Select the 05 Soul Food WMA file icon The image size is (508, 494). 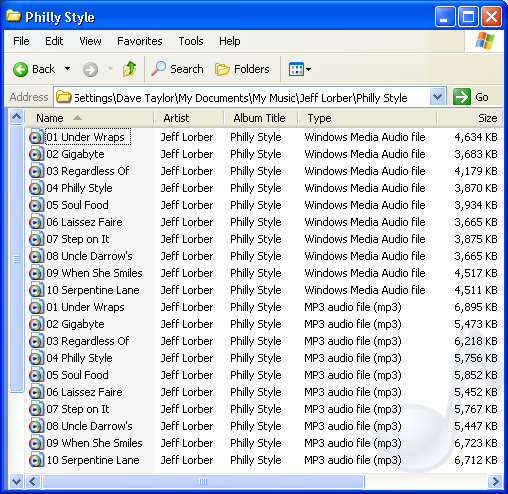(x=36, y=205)
